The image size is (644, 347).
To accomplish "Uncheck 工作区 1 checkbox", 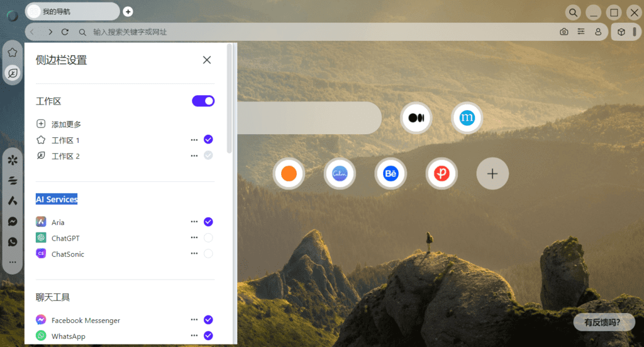I will point(208,139).
